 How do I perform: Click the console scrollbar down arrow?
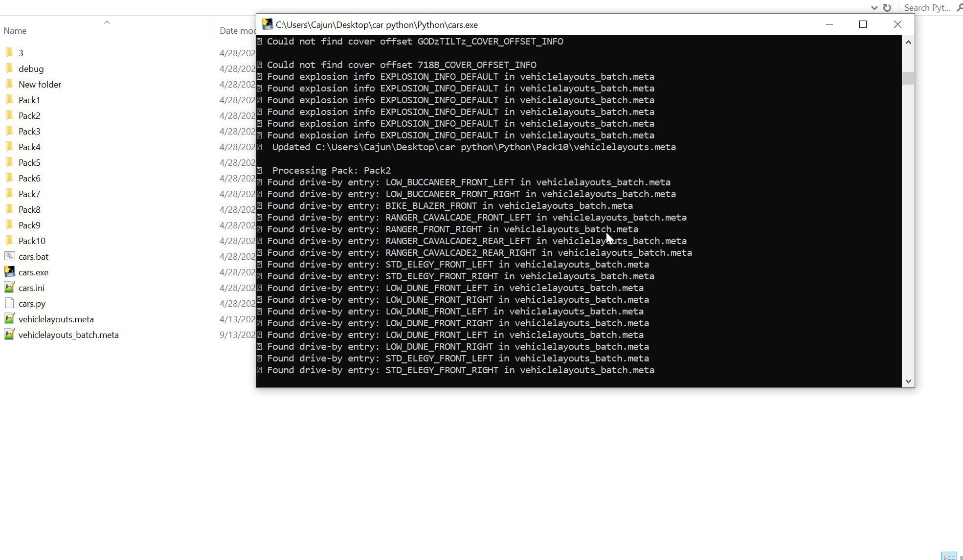(x=908, y=381)
